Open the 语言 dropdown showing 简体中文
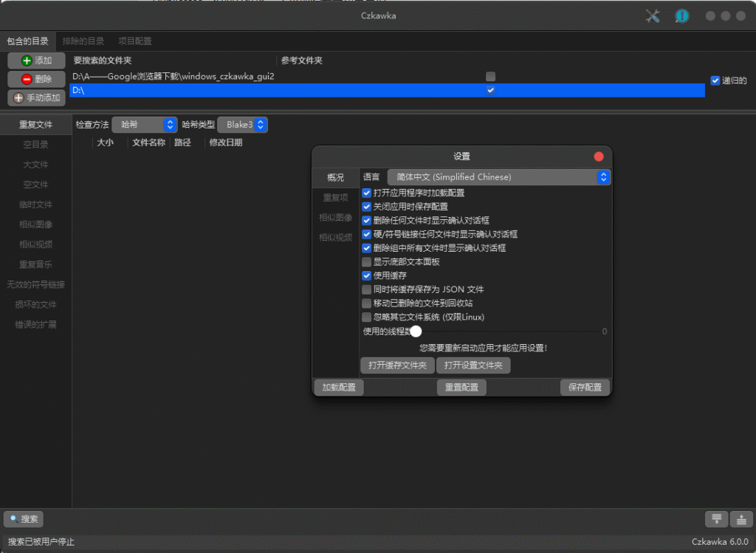Viewport: 756px width, 553px height. tap(499, 177)
